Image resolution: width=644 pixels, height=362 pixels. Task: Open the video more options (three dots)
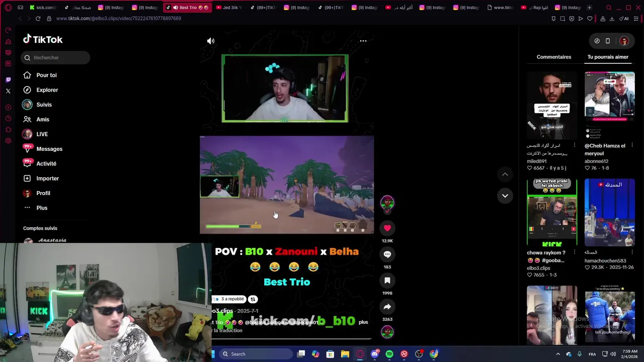(x=363, y=41)
